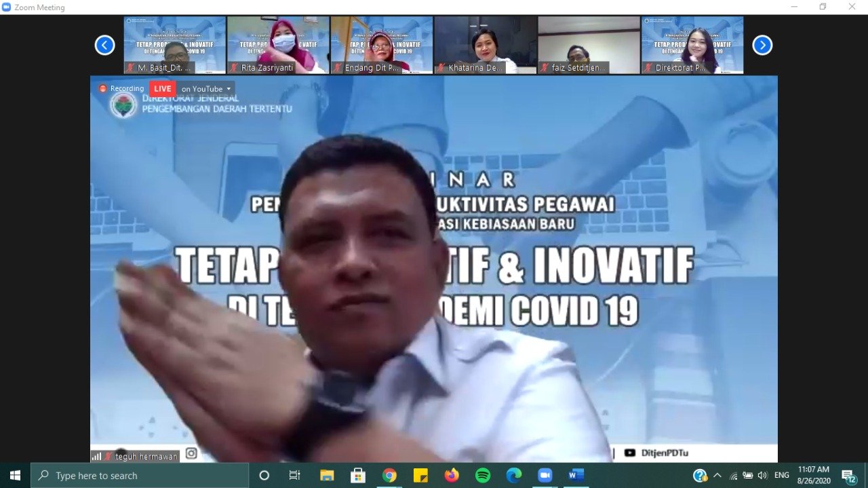Go to next participant thumbnails page
The width and height of the screenshot is (868, 488).
(x=762, y=45)
